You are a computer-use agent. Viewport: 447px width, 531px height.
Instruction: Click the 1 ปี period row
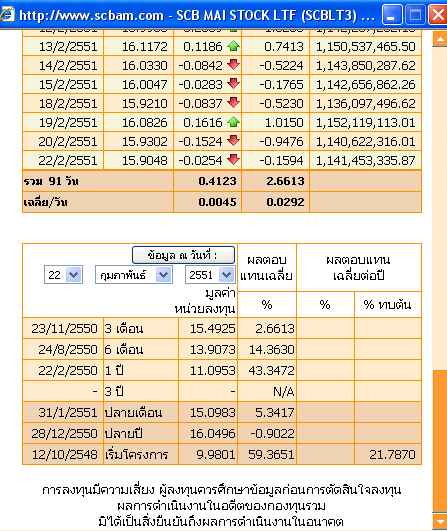[222, 370]
